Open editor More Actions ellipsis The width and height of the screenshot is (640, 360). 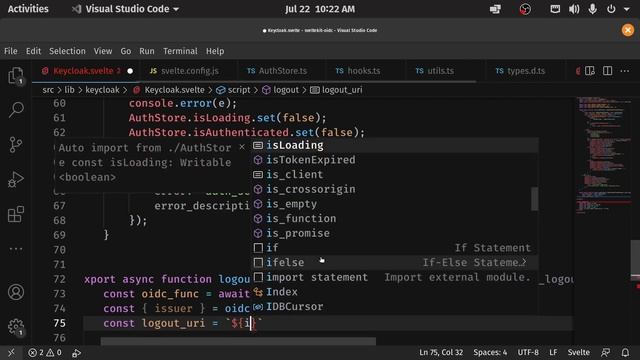coord(625,71)
